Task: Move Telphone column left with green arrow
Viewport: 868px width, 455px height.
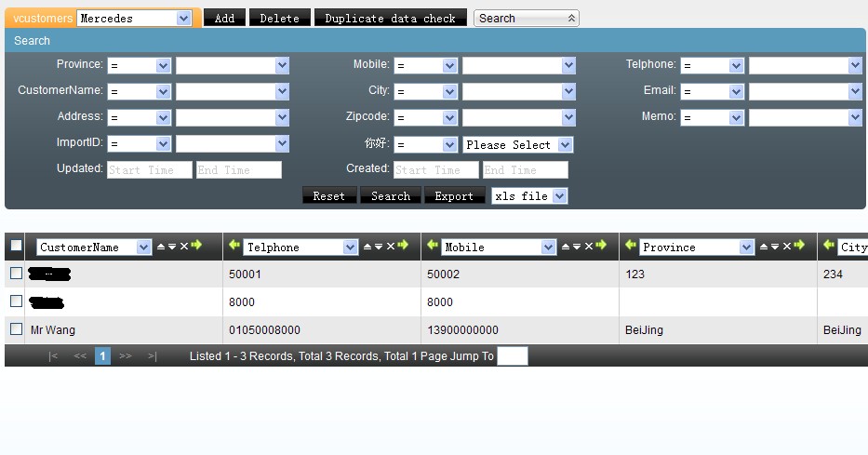Action: click(234, 246)
